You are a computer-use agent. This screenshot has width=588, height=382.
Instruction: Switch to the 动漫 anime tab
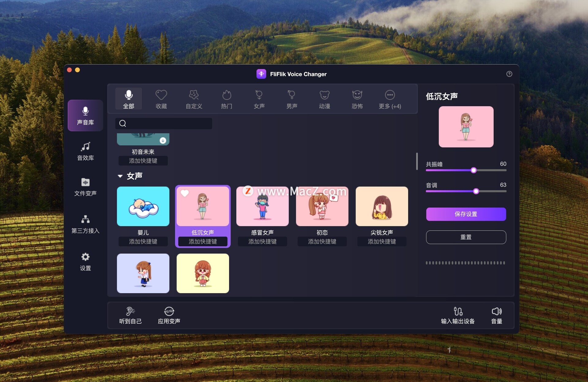pyautogui.click(x=325, y=99)
